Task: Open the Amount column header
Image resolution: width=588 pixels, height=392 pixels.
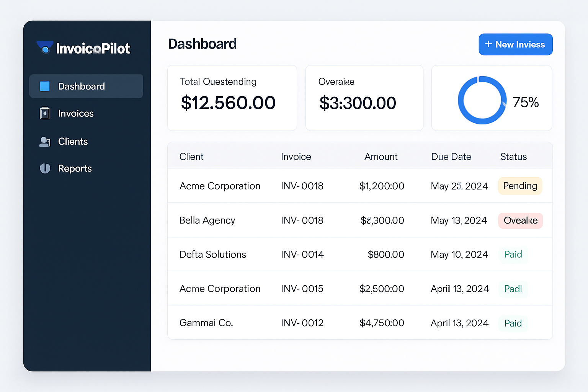Action: click(381, 157)
